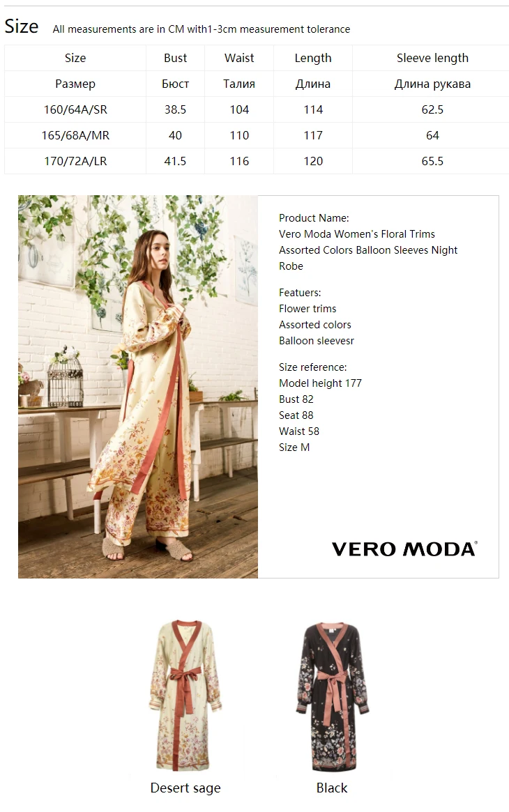This screenshot has width=509, height=812.
Task: Click the 165/68A/MR size row
Action: pyautogui.click(x=257, y=135)
